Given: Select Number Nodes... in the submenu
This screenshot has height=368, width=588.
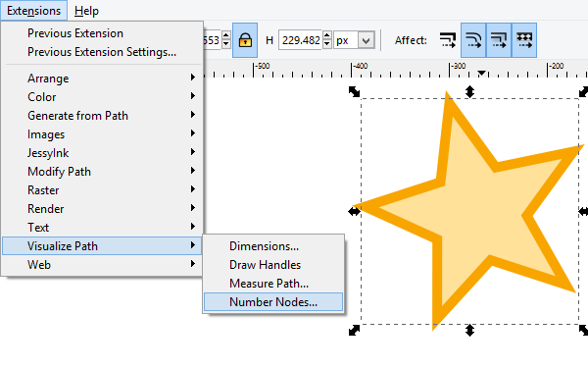Looking at the screenshot, I should point(273,302).
